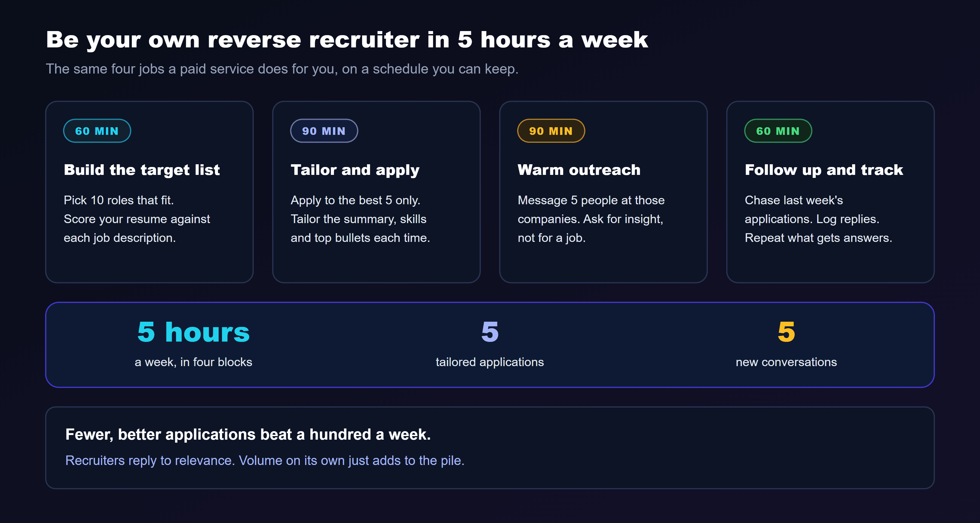
Task: Click the caption "new conversations"
Action: click(786, 362)
